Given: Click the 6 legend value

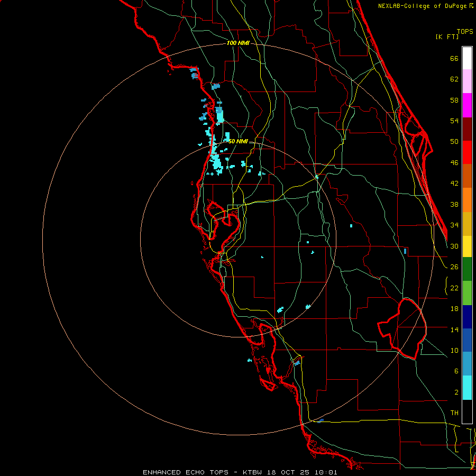Looking at the screenshot, I should (x=456, y=371).
